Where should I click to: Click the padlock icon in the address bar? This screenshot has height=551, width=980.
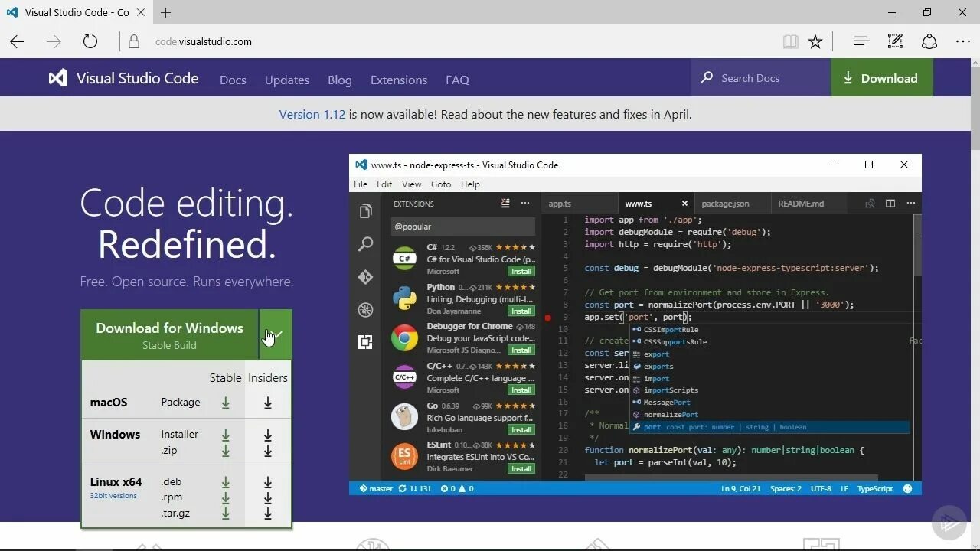(x=134, y=41)
